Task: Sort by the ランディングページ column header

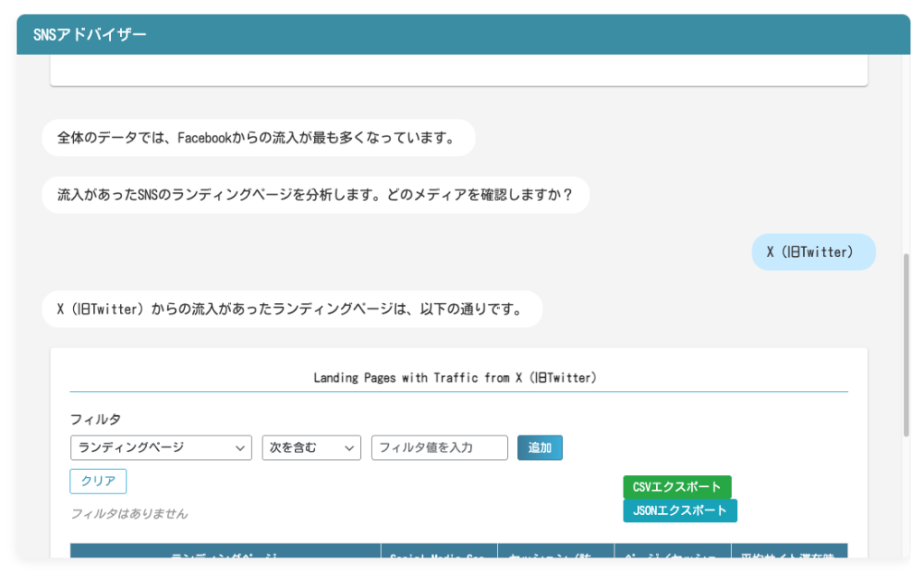Action: pos(226,555)
